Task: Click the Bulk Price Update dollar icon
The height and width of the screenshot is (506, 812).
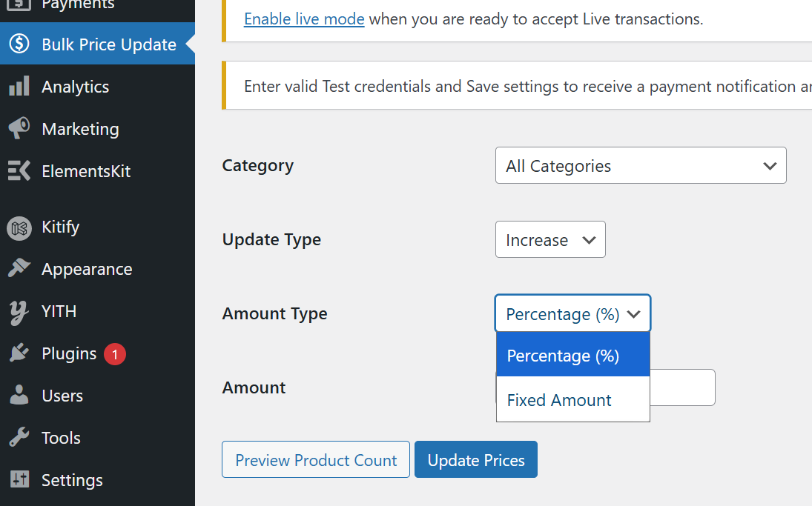Action: 19,44
